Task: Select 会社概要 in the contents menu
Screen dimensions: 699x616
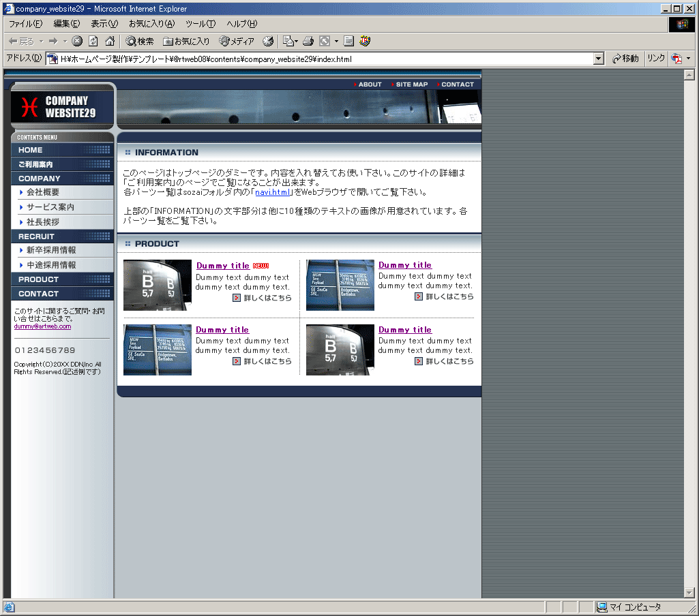Action: [x=43, y=192]
